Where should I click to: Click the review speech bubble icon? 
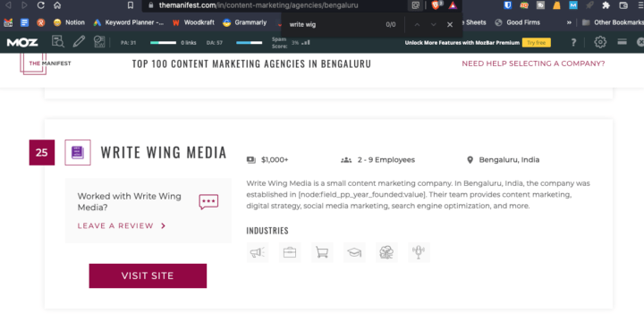click(x=208, y=201)
